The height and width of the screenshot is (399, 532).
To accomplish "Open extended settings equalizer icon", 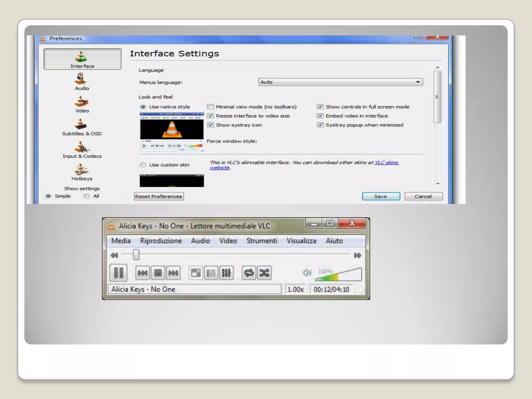I will [x=226, y=273].
